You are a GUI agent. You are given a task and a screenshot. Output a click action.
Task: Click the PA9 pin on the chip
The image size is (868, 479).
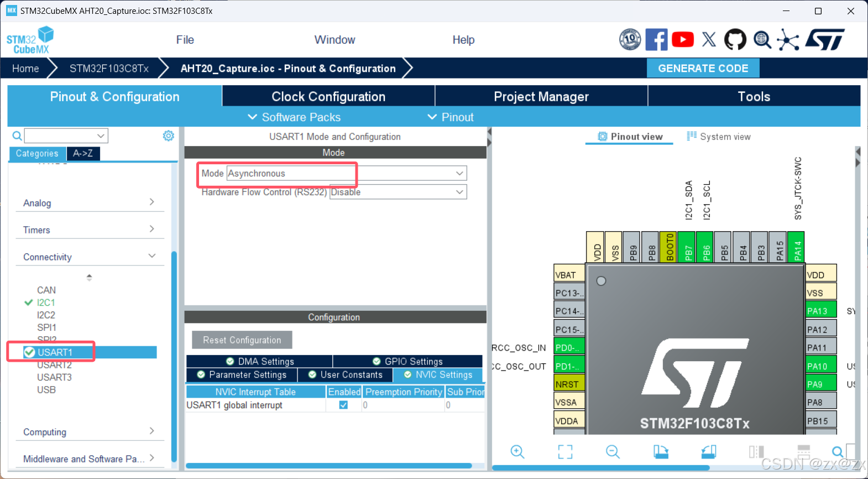click(x=821, y=384)
